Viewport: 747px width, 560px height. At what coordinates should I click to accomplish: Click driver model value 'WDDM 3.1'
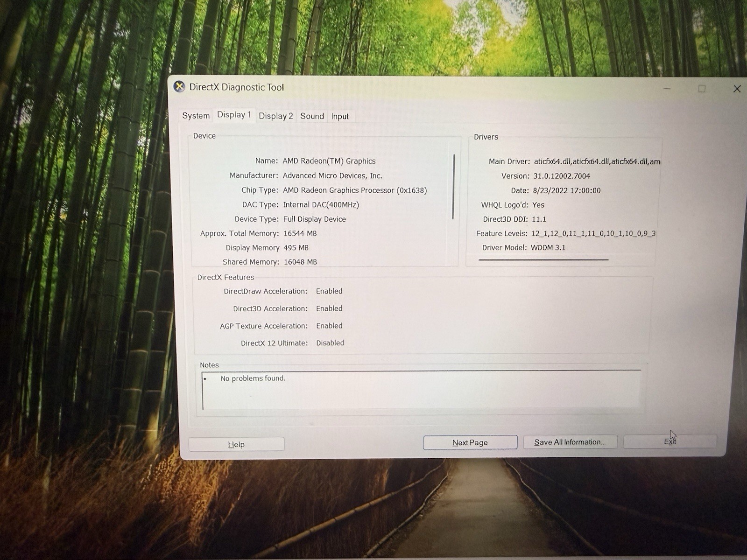(x=548, y=248)
